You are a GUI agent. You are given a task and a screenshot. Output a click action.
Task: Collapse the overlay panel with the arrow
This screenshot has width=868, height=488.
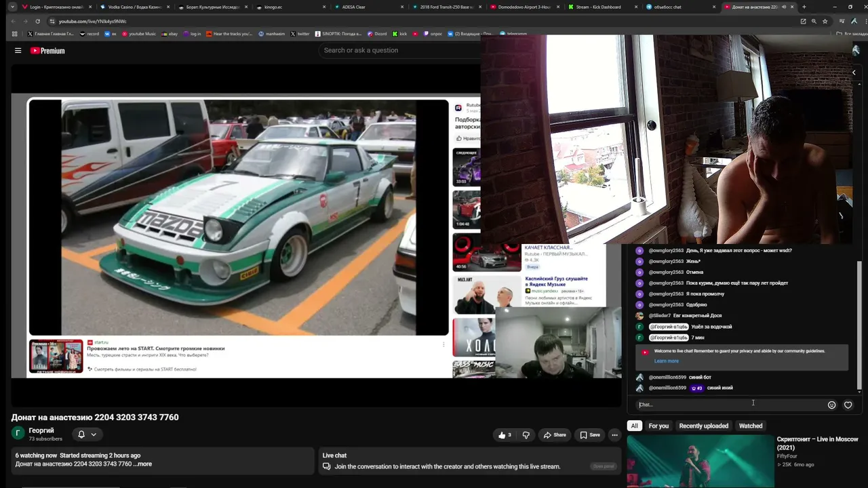click(854, 73)
